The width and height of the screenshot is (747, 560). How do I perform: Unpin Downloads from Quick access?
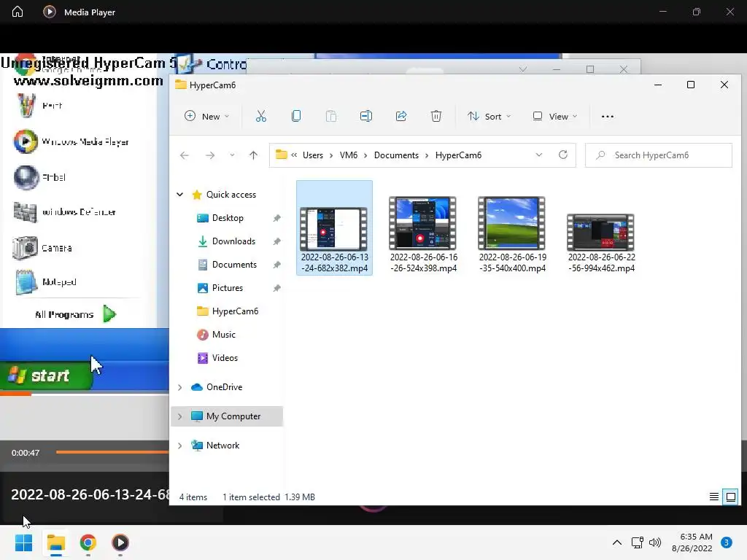[276, 241]
